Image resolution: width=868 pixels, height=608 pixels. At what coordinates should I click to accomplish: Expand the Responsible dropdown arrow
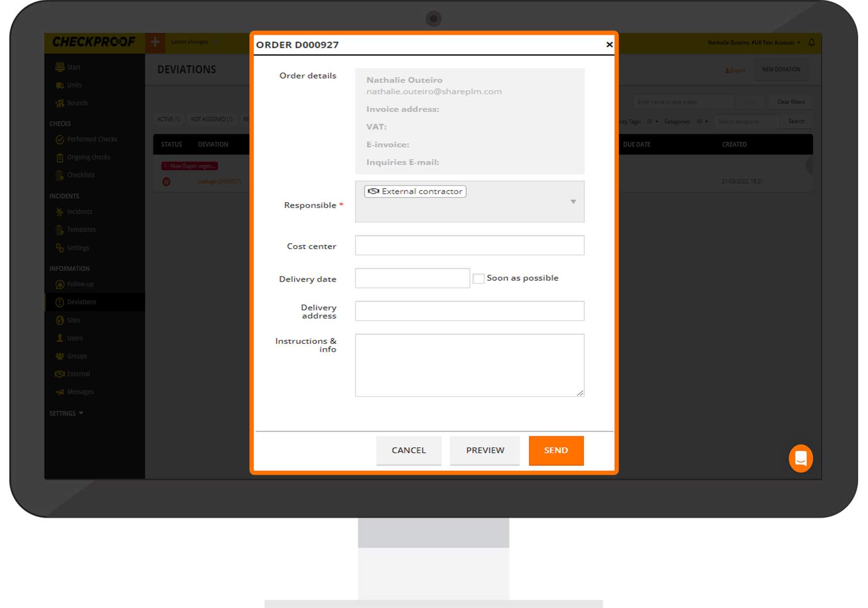point(573,202)
